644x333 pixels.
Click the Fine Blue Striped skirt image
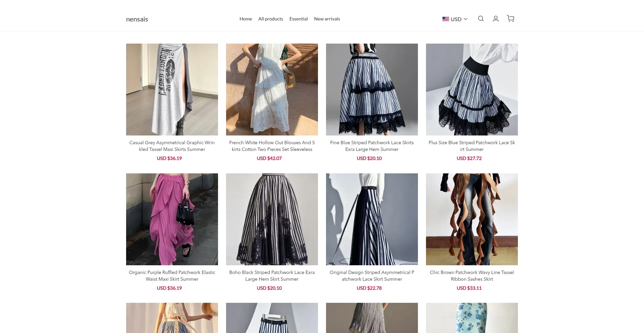tap(372, 90)
